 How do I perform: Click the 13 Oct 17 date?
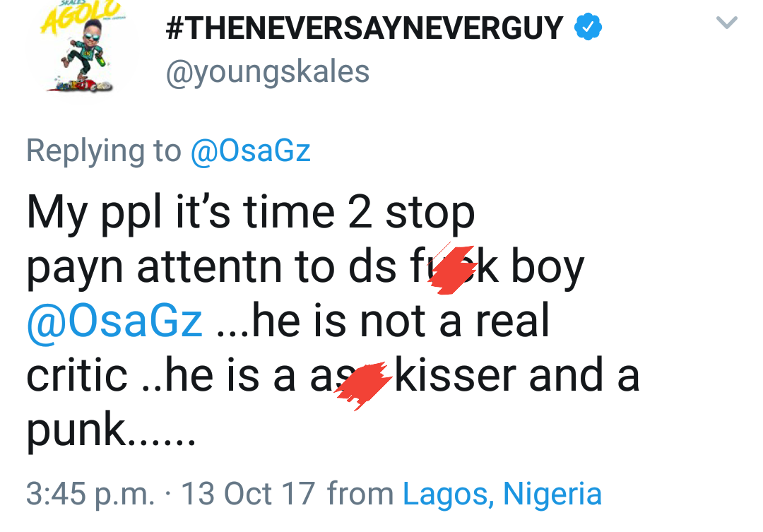point(248,494)
